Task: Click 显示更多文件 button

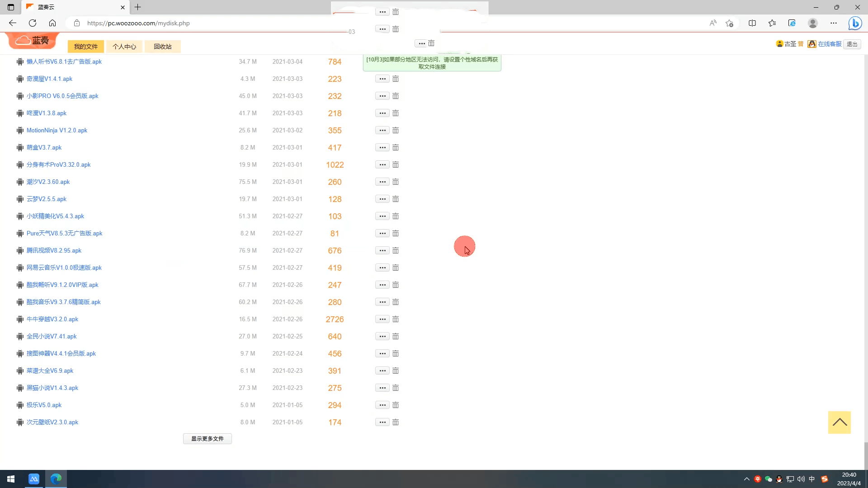Action: [x=208, y=439]
